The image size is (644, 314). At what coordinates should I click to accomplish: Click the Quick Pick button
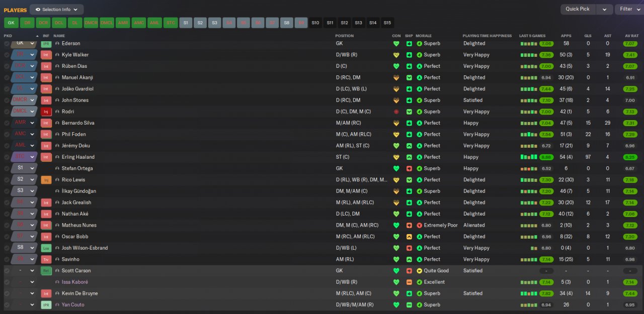point(578,9)
